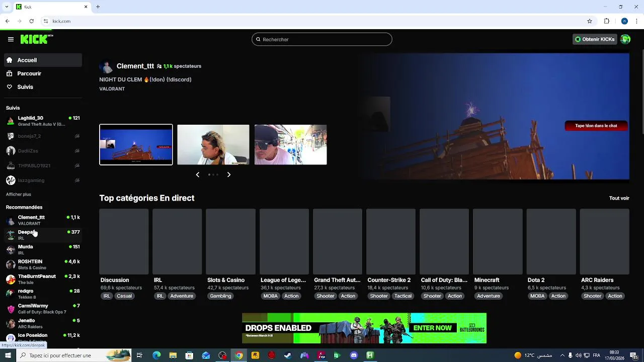Open ROSHTEIN recommended channel avatar

(x=11, y=264)
